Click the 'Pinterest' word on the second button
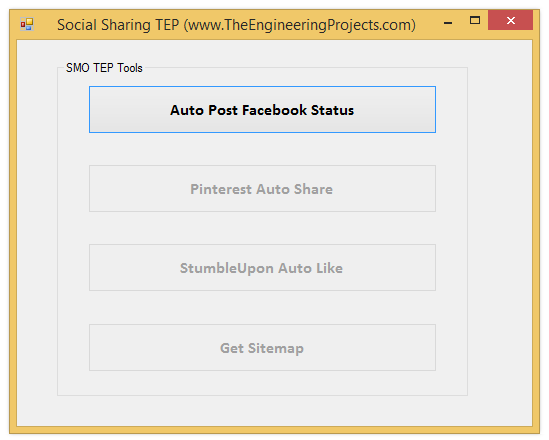The image size is (549, 440). (x=221, y=189)
